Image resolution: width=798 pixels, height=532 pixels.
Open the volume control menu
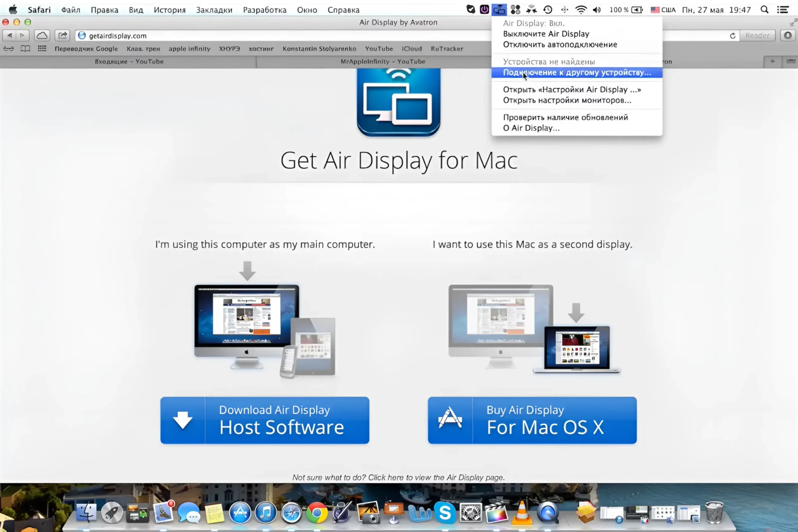coord(596,10)
